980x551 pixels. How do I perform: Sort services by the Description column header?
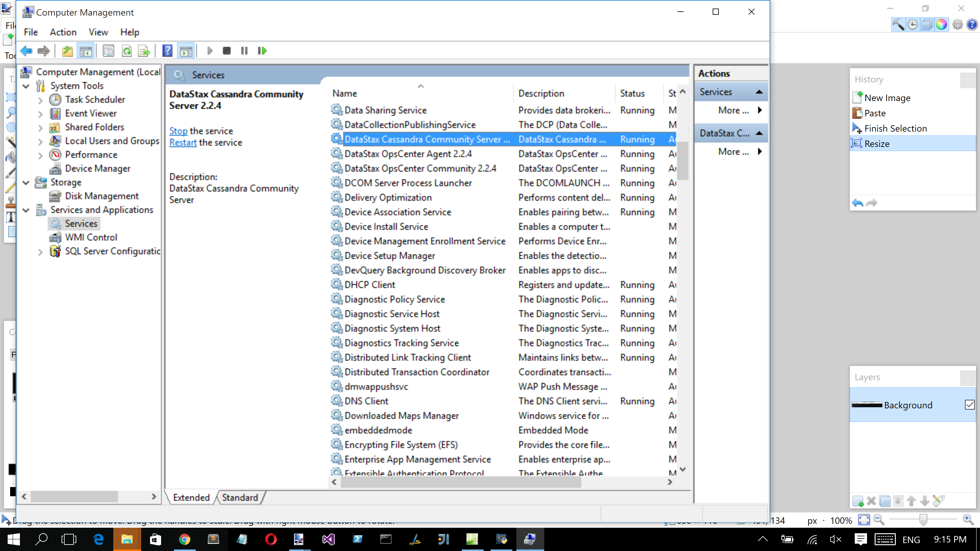coord(564,93)
